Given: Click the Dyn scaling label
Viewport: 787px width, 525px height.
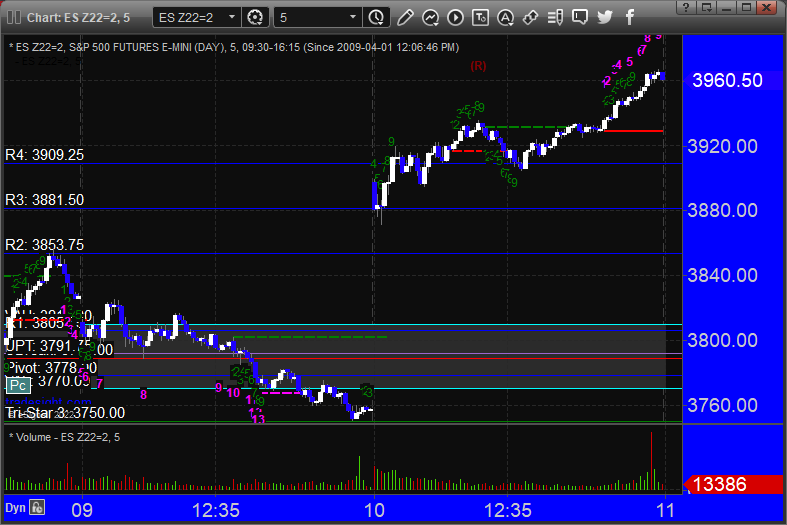Looking at the screenshot, I should 15,507.
